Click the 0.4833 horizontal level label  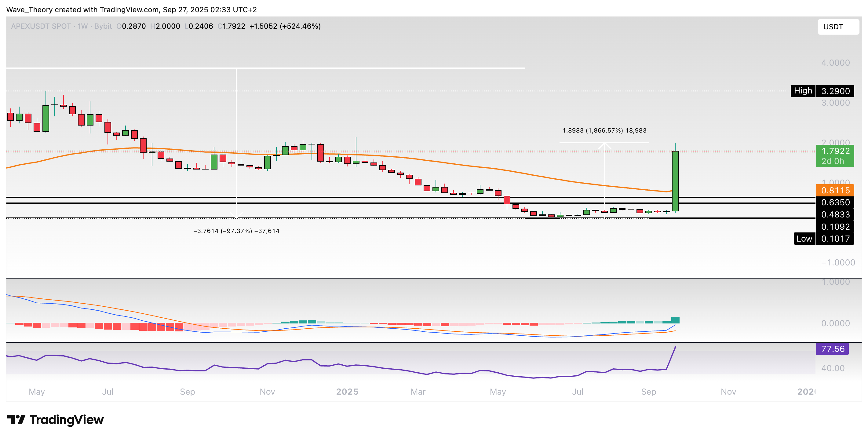pos(835,215)
